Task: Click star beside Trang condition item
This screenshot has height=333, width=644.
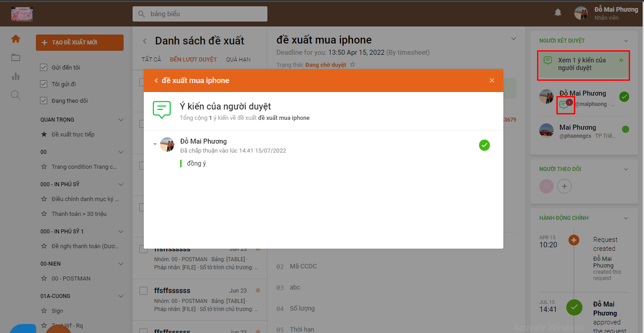Action: (x=44, y=166)
